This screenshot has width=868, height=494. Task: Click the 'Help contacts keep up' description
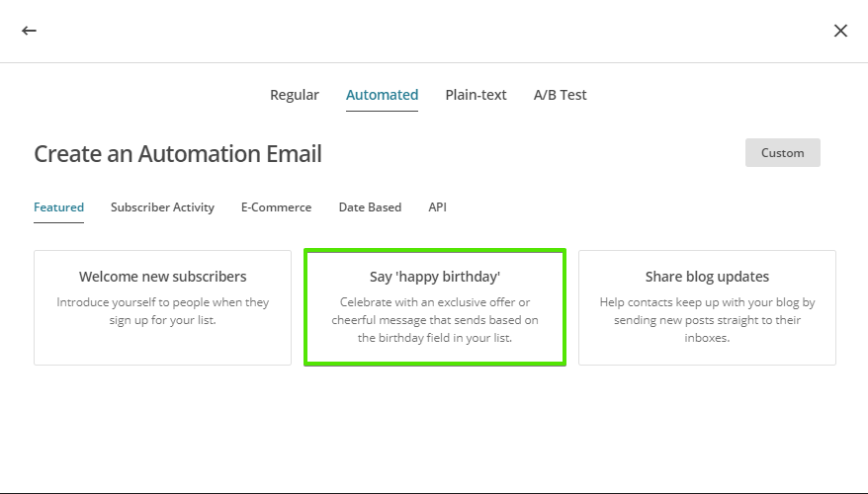point(707,320)
